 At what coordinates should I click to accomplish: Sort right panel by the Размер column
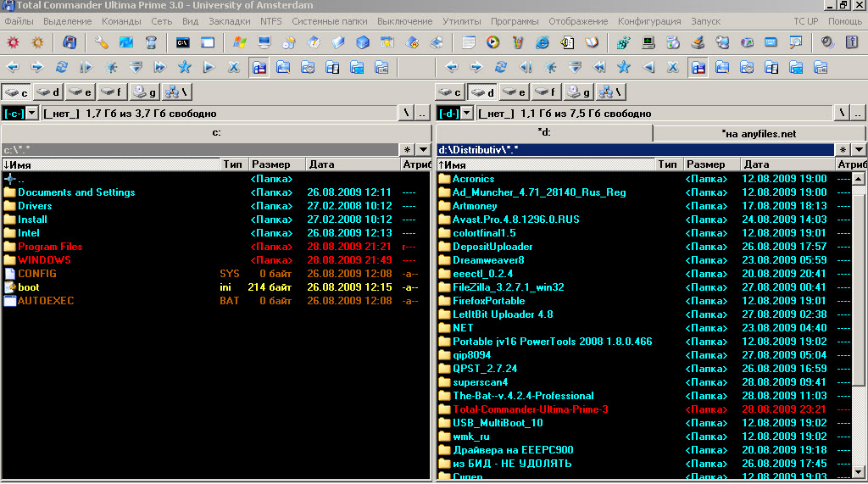click(x=712, y=164)
